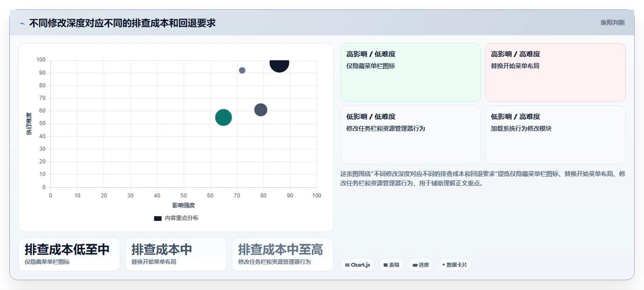644x290 pixels.
Task: Select the 高影响 / 低难度 quadrant card
Action: tap(410, 72)
